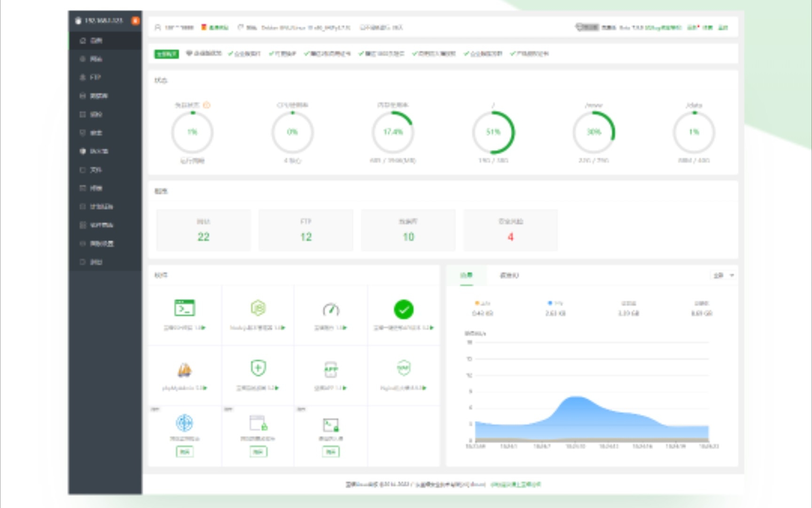812x508 pixels.
Task: Open the system hardening shield-plus icon
Action: (258, 368)
